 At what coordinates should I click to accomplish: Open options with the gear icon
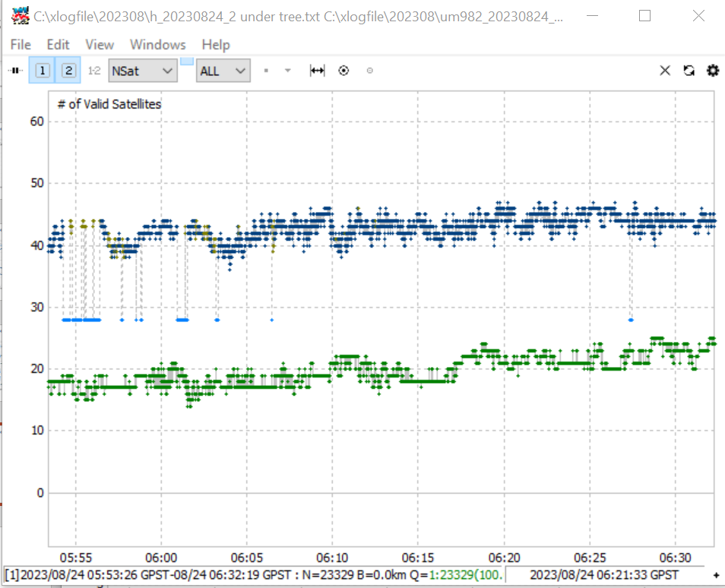[713, 71]
